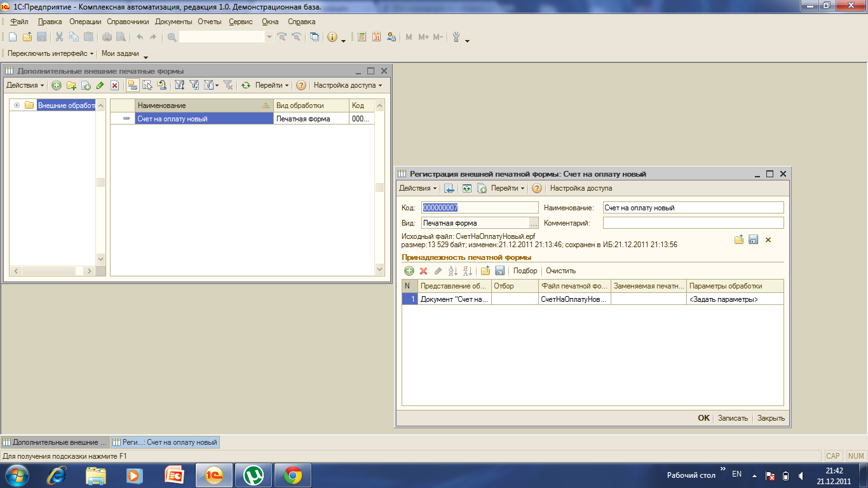
Task: Add row with green plus in registration table
Action: point(409,271)
